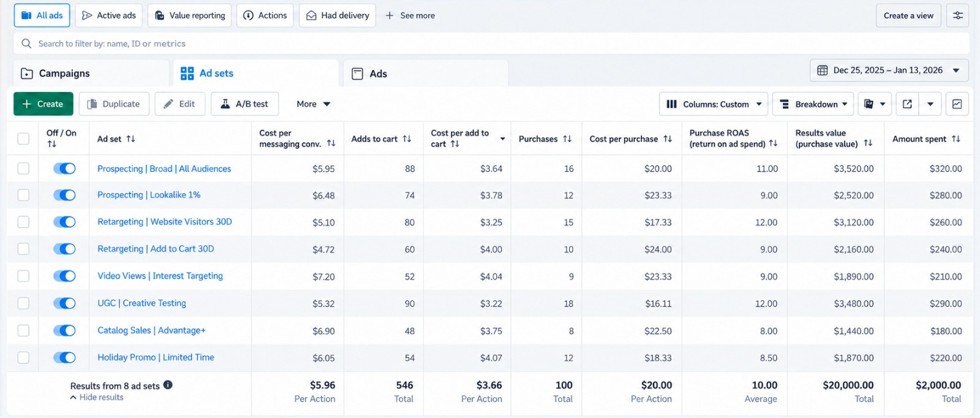
Task: Click the $2,000.00 total amount spent
Action: click(x=938, y=385)
